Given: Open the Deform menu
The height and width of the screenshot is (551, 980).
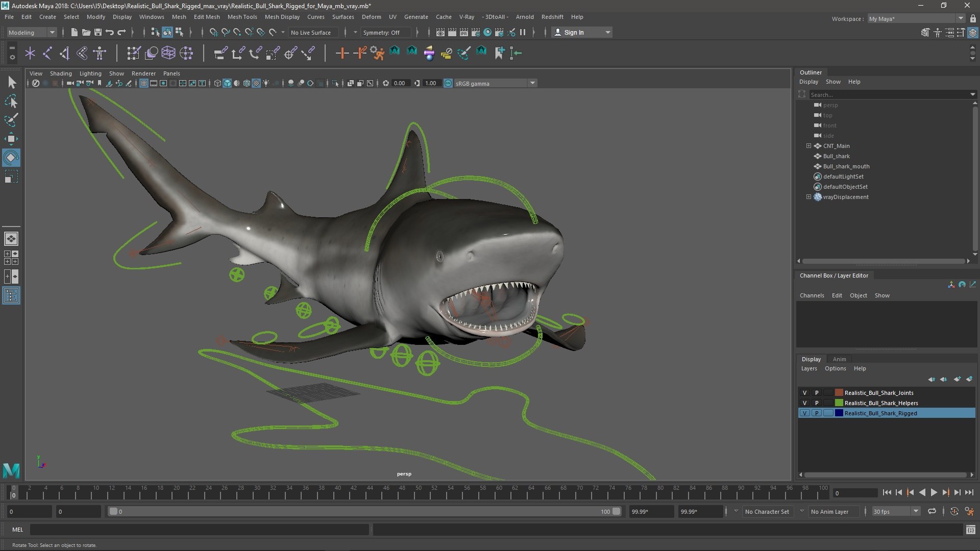Looking at the screenshot, I should 371,17.
